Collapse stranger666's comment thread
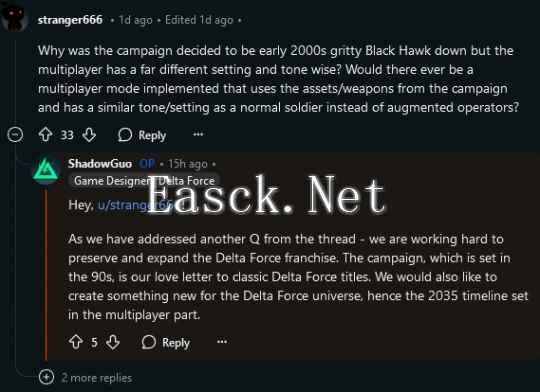 click(15, 134)
